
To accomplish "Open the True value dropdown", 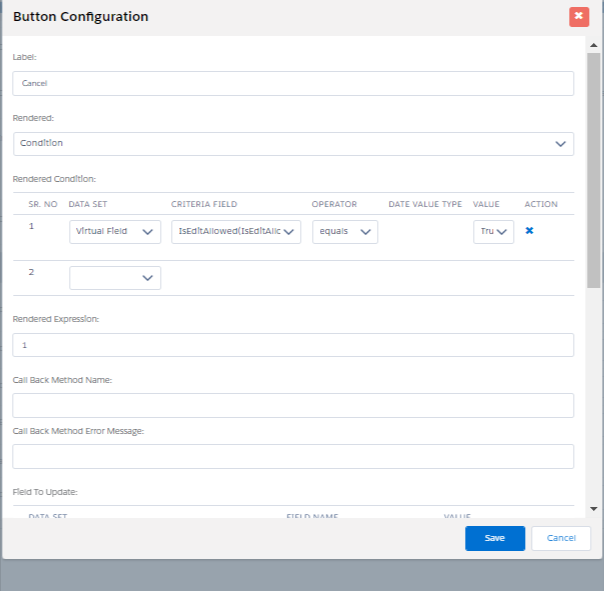I will tap(493, 232).
